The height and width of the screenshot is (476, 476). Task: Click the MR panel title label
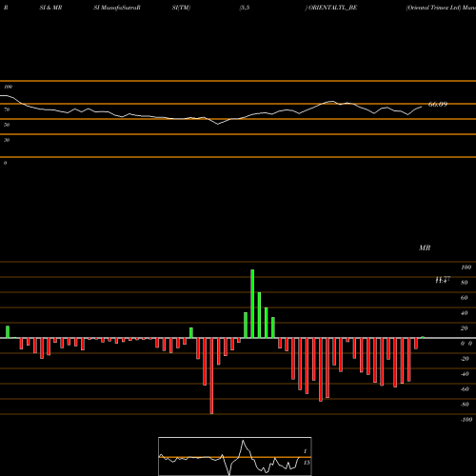click(x=425, y=248)
